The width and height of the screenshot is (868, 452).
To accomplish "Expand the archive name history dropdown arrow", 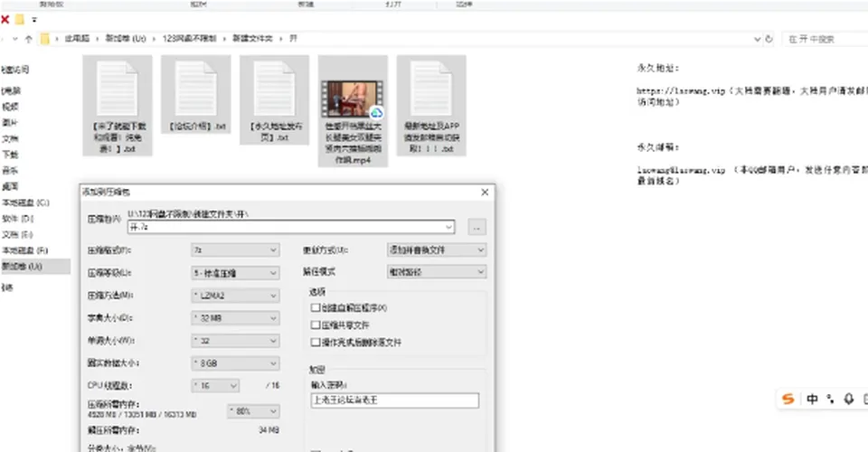I will (x=448, y=227).
